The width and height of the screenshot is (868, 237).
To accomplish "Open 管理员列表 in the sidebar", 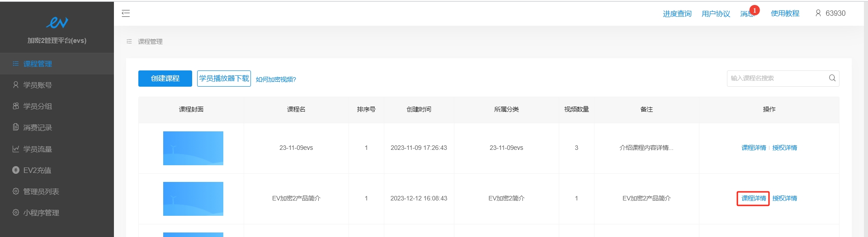I will click(41, 191).
